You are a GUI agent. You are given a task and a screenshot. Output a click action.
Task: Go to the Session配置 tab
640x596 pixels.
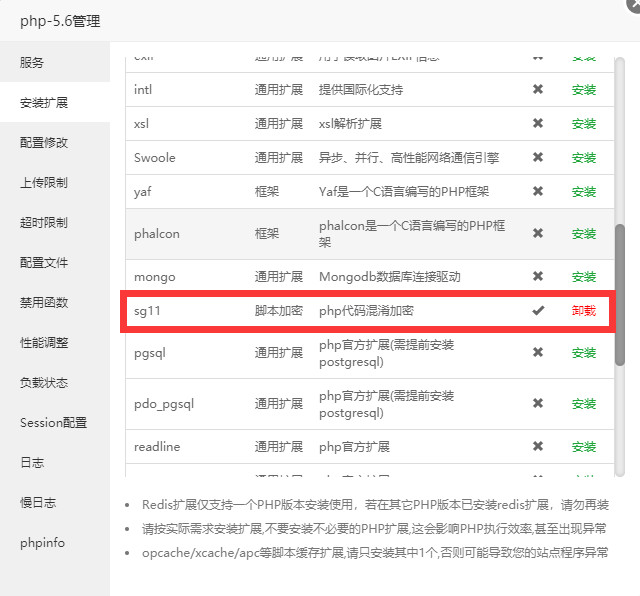click(53, 423)
